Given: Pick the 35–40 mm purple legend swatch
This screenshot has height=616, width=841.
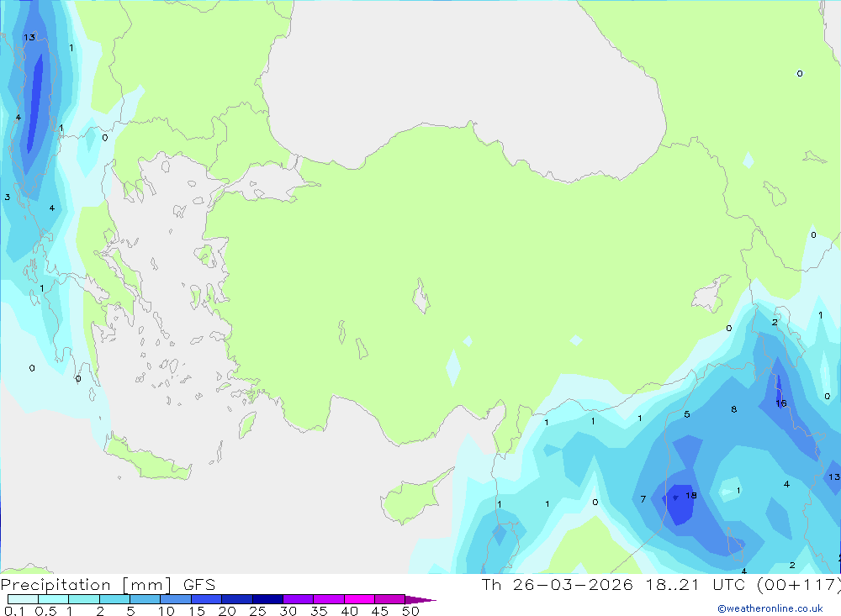Looking at the screenshot, I should (x=328, y=599).
